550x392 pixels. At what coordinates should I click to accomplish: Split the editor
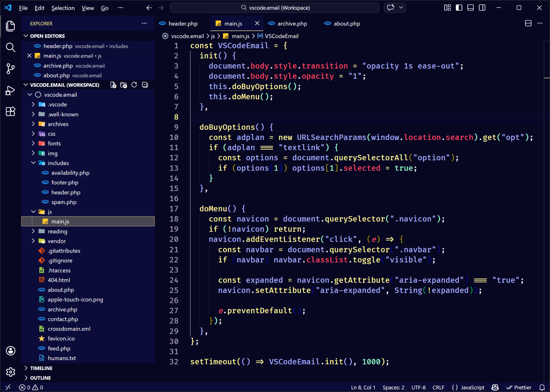coord(528,23)
